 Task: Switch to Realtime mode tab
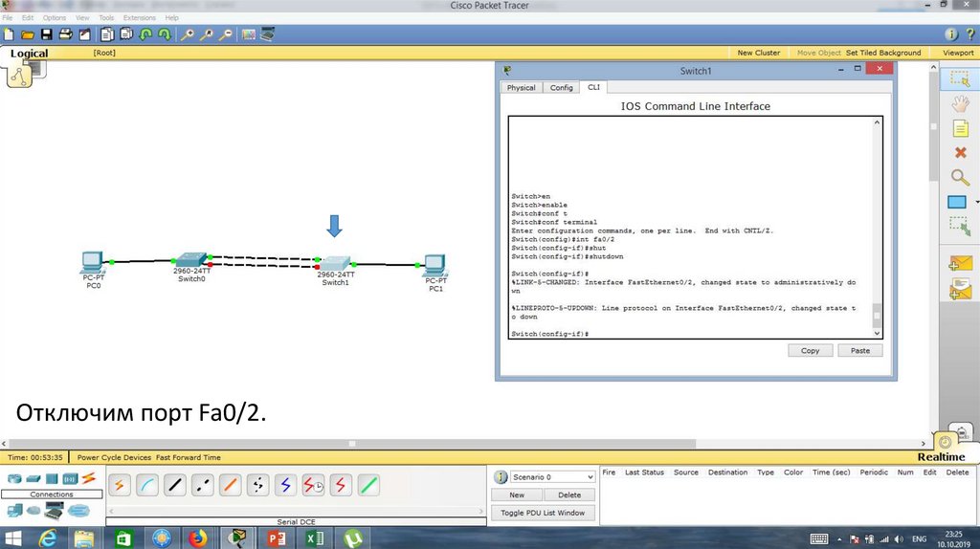coord(942,456)
